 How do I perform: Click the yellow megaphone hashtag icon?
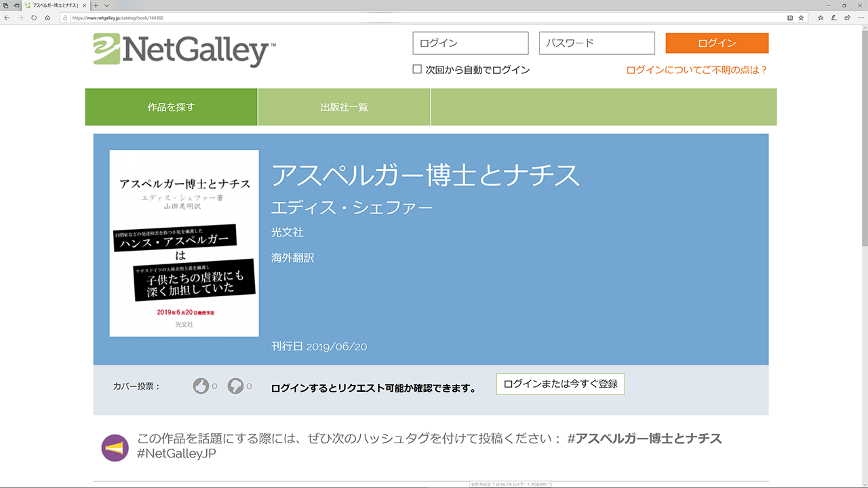point(115,447)
